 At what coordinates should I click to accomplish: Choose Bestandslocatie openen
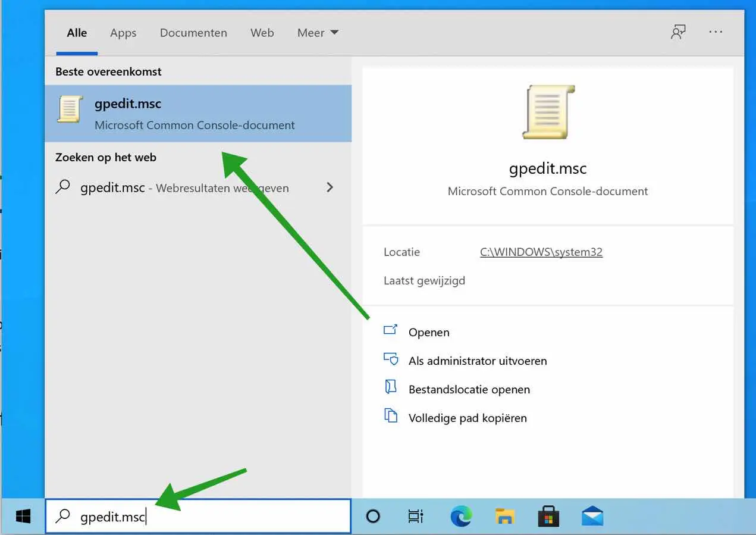pyautogui.click(x=469, y=389)
